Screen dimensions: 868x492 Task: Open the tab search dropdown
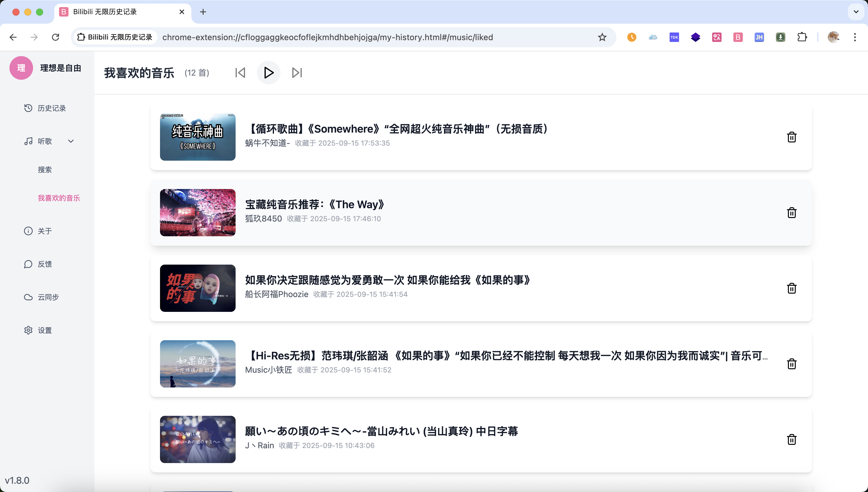pos(856,12)
